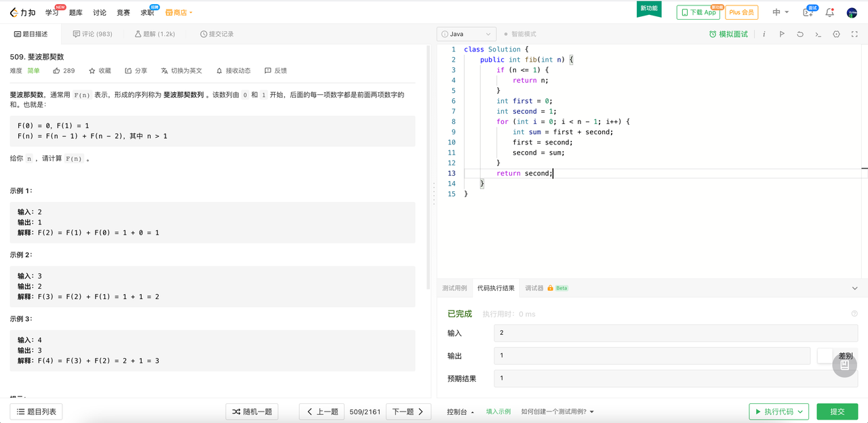Viewport: 868px width, 423px height.
Task: Open the 调试器 Beta tab
Action: [x=546, y=288]
